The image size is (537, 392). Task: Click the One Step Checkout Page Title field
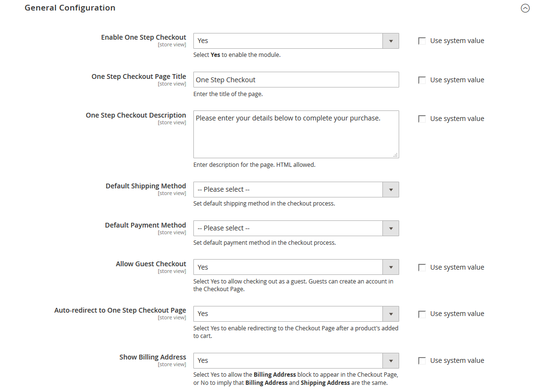[296, 80]
